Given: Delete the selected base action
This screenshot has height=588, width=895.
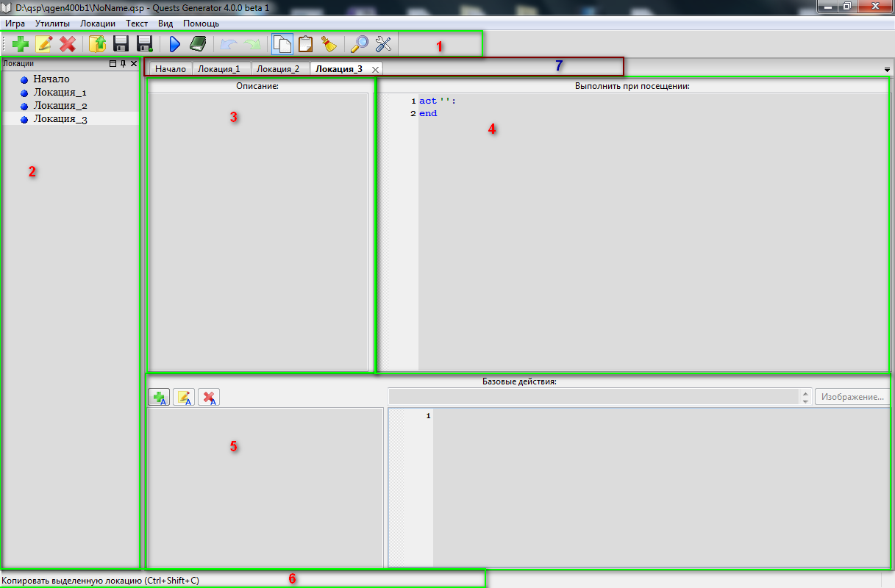Looking at the screenshot, I should coord(209,398).
